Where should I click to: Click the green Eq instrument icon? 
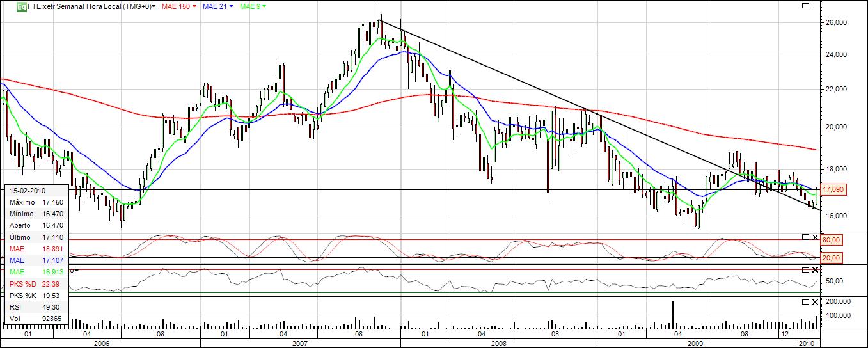click(21, 7)
